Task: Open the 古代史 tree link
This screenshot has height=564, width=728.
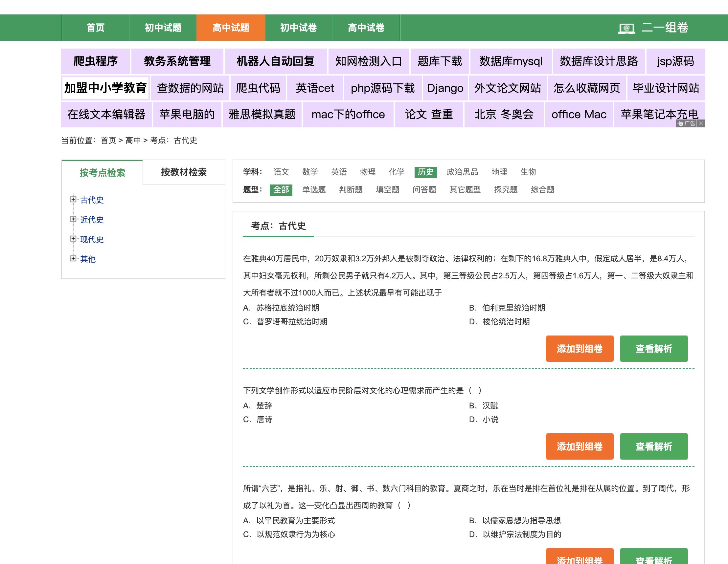Action: (92, 200)
